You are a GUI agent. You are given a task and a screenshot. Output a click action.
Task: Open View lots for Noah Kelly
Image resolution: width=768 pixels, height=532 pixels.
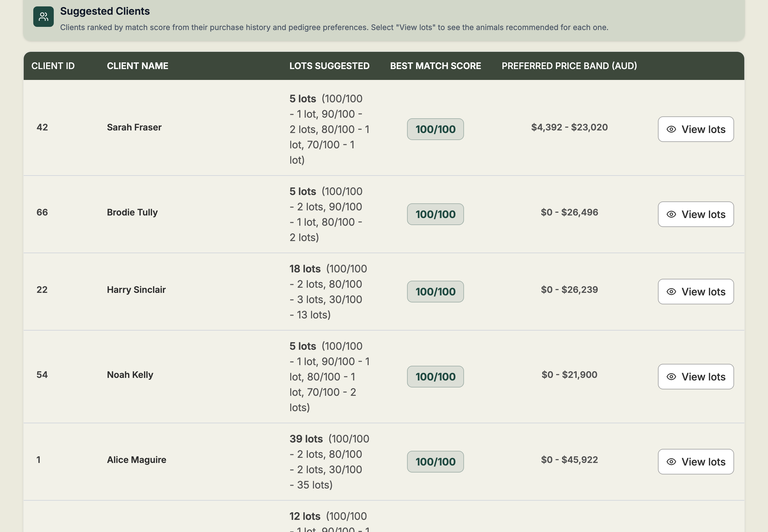pyautogui.click(x=696, y=377)
